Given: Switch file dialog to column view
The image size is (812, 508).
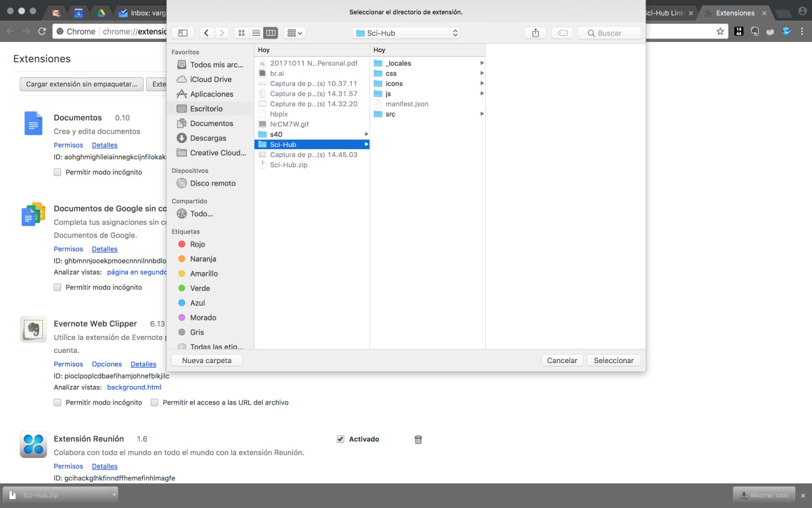Looking at the screenshot, I should click(271, 33).
